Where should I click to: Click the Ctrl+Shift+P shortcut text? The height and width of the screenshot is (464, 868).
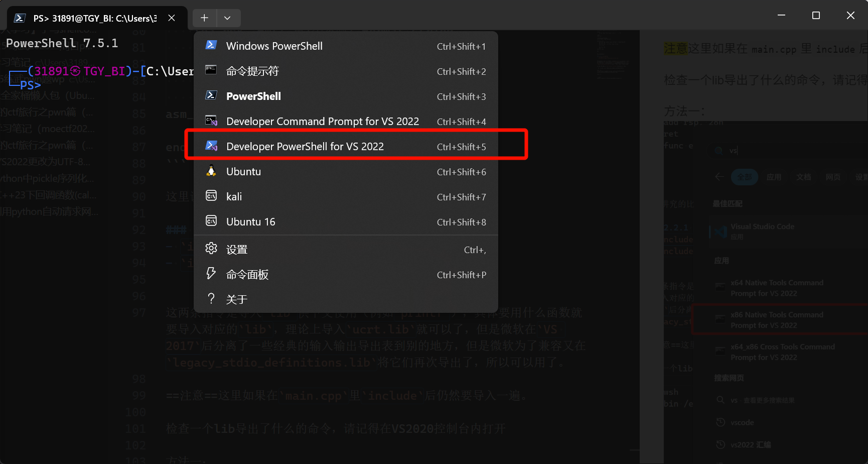pyautogui.click(x=461, y=275)
